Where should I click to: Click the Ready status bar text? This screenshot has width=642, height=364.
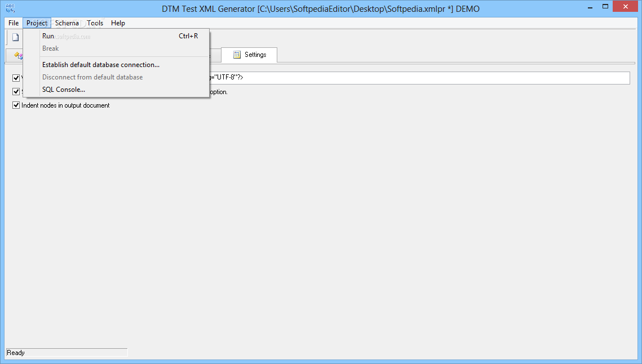click(x=16, y=353)
